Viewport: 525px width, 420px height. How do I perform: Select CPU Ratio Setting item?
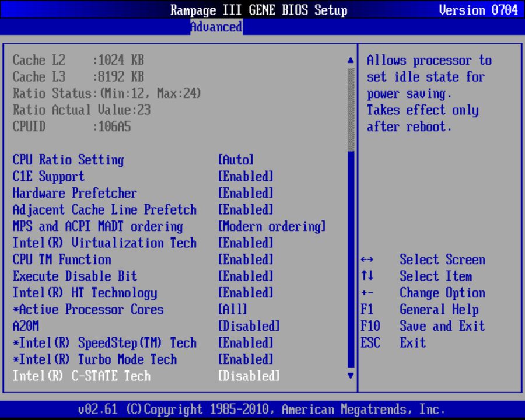(x=68, y=160)
